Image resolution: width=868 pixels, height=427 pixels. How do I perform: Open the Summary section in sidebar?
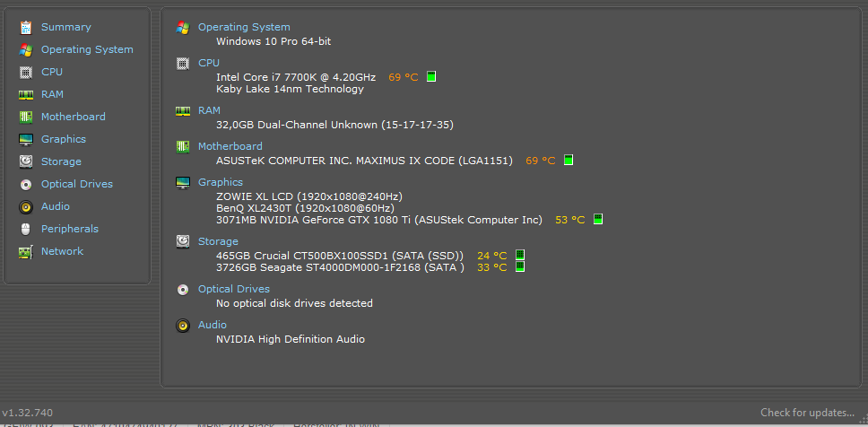tap(65, 27)
